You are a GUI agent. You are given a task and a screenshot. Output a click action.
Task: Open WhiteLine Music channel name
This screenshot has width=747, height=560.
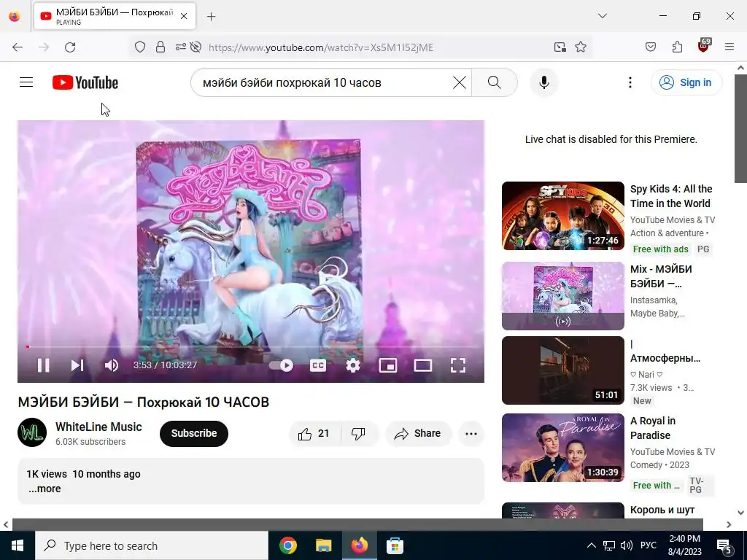pyautogui.click(x=98, y=427)
